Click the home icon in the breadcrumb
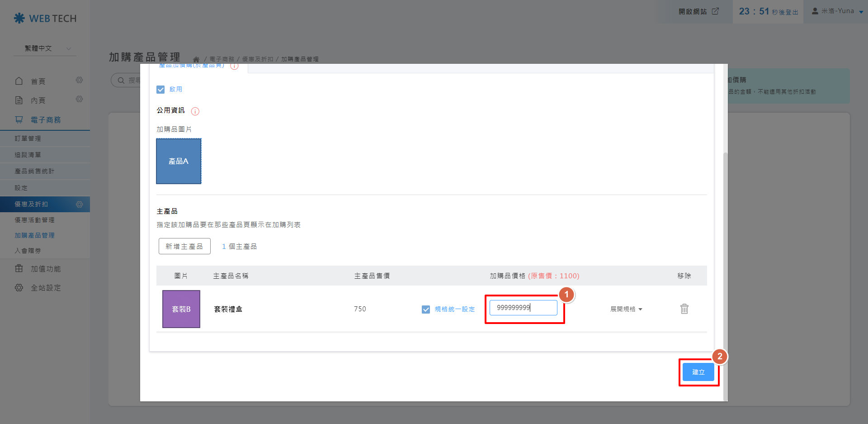The height and width of the screenshot is (424, 868). click(196, 59)
